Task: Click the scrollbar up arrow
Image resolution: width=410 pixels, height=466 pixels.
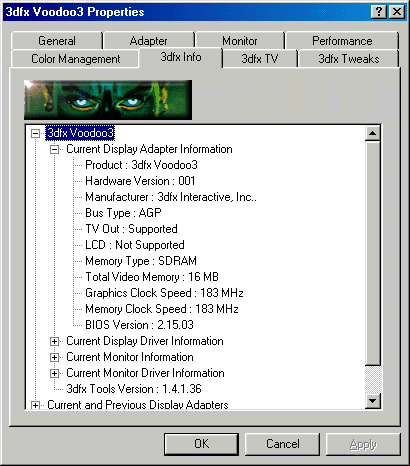Action: [373, 134]
